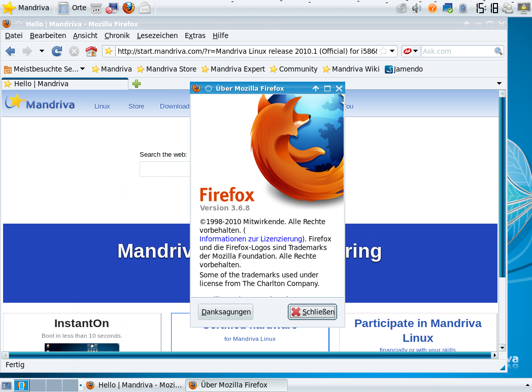
Task: Navigate back with the Back arrow
Action: (x=10, y=51)
